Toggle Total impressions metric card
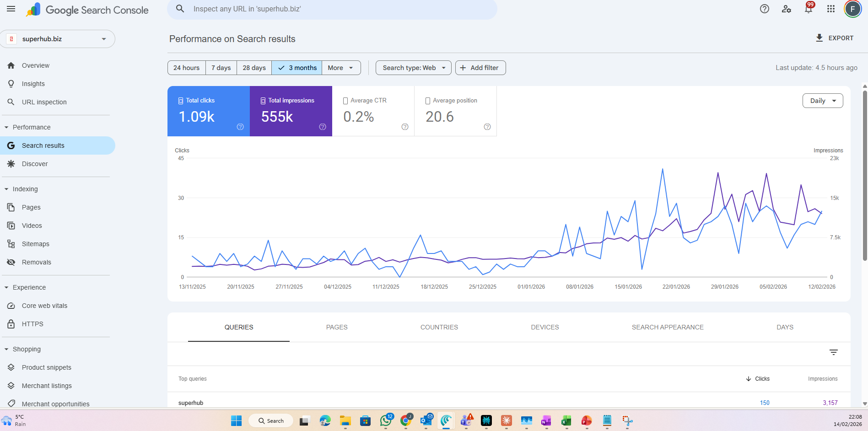The image size is (868, 431). [x=291, y=111]
